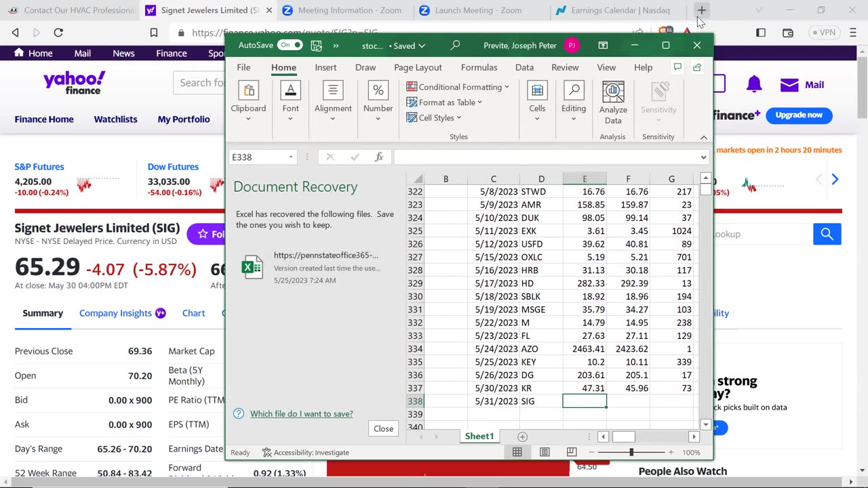Open Ribbon Display Options icon in Excel
Image resolution: width=868 pixels, height=488 pixels.
point(603,45)
